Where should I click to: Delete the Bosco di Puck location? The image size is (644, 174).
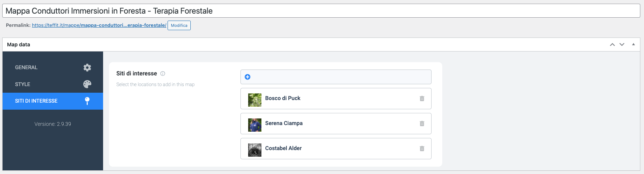click(422, 99)
